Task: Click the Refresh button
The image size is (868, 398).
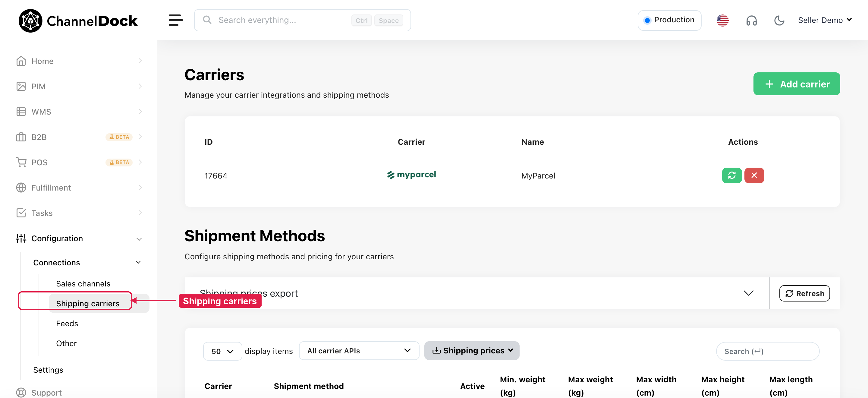Action: (x=804, y=294)
